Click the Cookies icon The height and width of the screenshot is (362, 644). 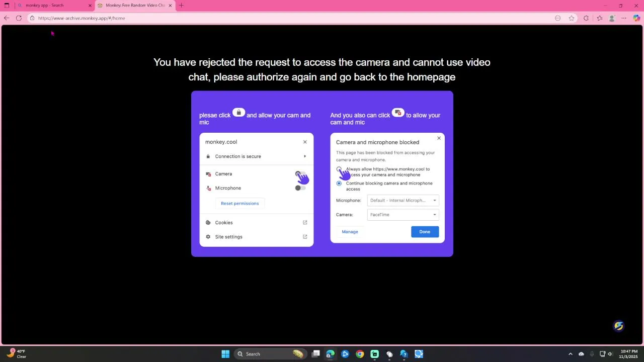(208, 223)
